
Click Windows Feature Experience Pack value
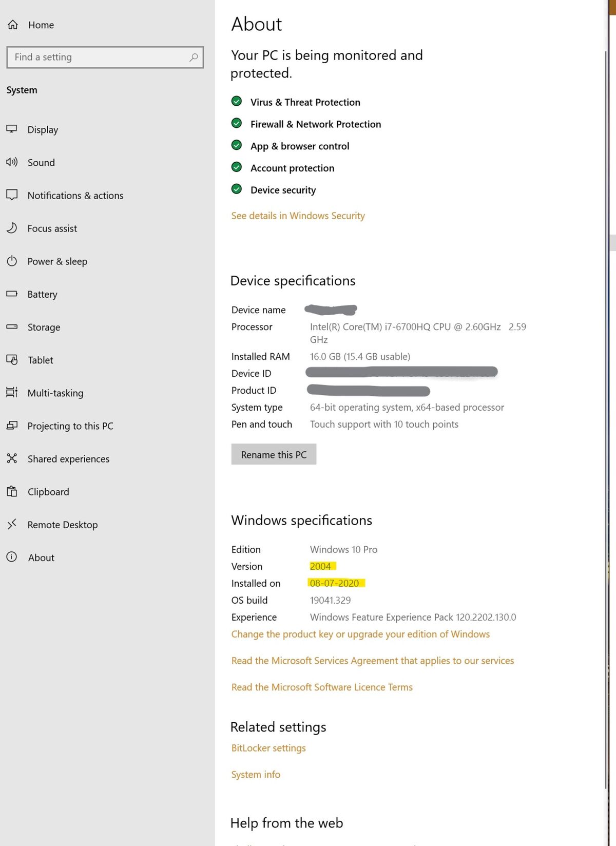point(413,617)
